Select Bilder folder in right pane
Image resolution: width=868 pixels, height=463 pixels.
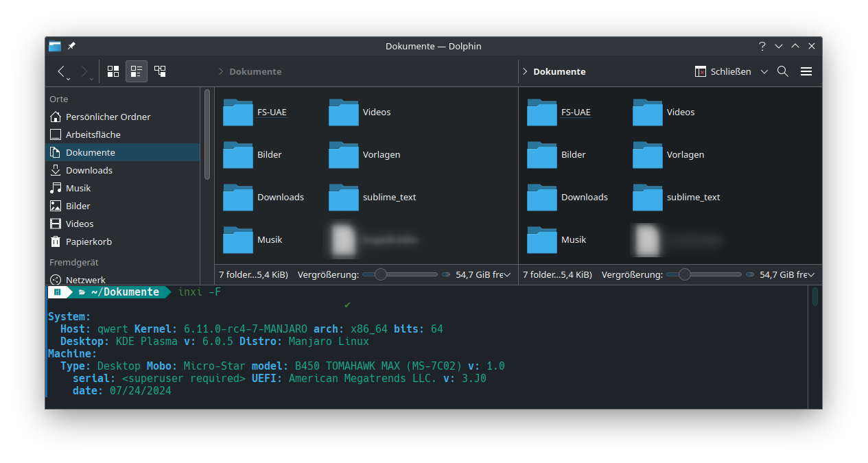556,155
